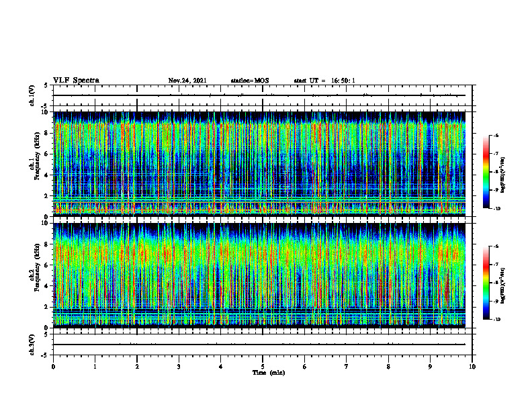Click time axis tick label "9"
This screenshot has height=411, width=532.
[430, 367]
